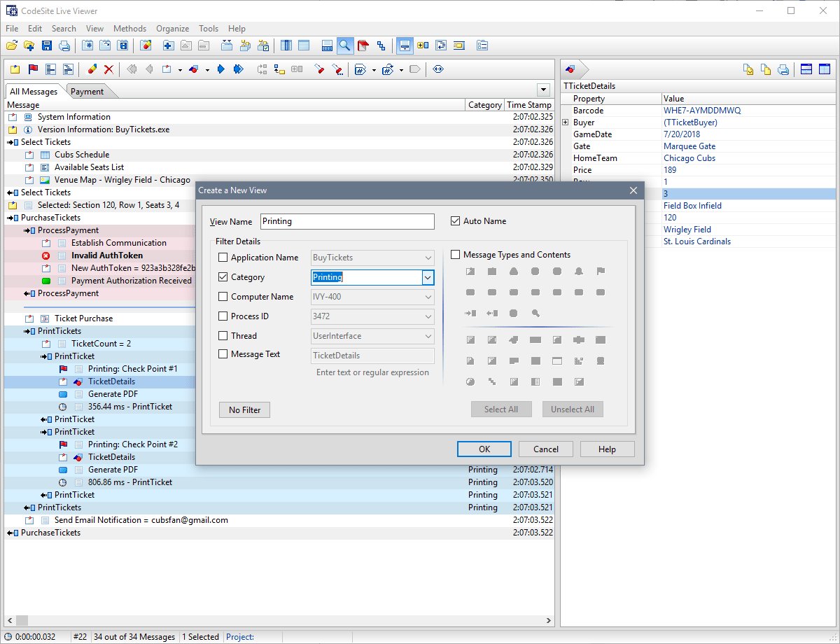
Task: Select the eraser icon to clear messages
Action: (92, 69)
